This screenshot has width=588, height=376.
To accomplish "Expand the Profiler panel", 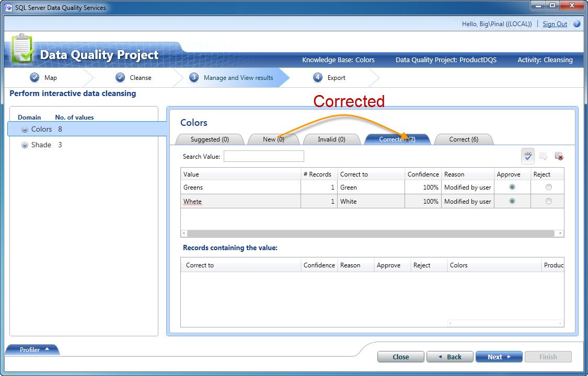I will tap(32, 349).
